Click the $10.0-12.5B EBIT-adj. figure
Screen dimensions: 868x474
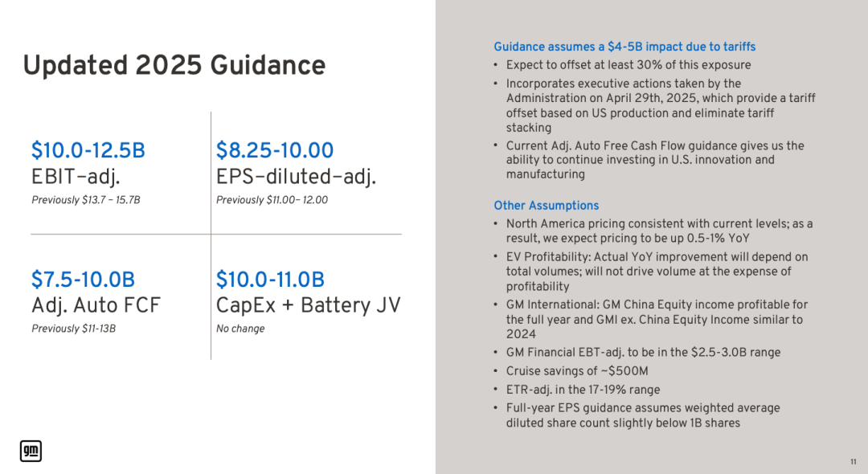point(88,150)
